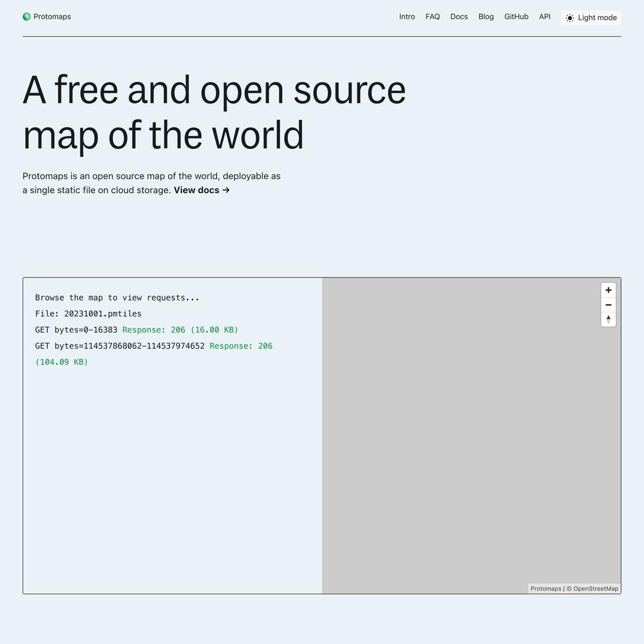Open the Intro page
Image resolution: width=644 pixels, height=644 pixels.
tap(406, 17)
